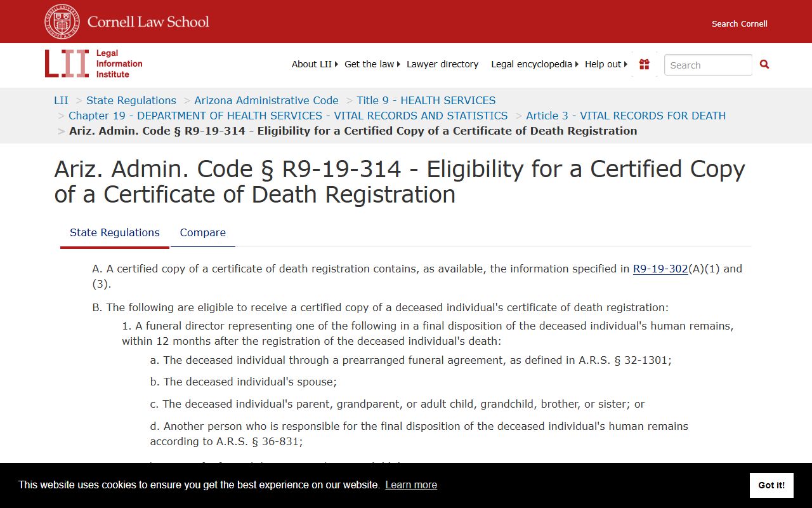Open Arizona Administrative Code breadcrumb
812x508 pixels.
click(x=266, y=100)
